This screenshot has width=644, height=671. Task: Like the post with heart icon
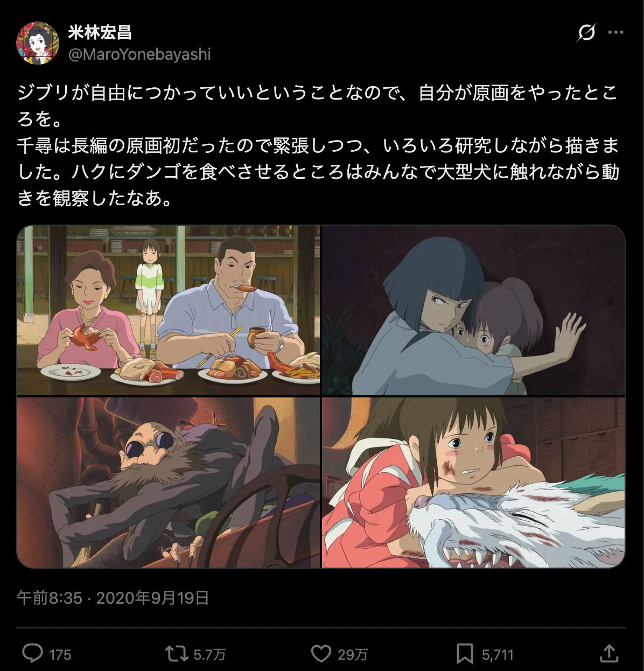pyautogui.click(x=321, y=654)
